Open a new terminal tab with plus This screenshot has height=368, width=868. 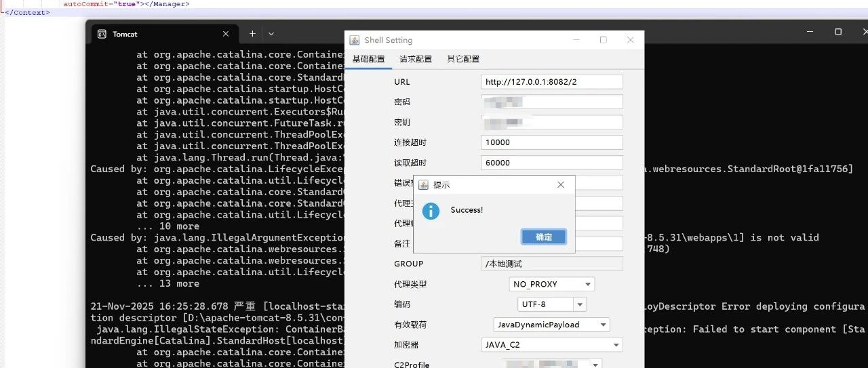pos(252,34)
